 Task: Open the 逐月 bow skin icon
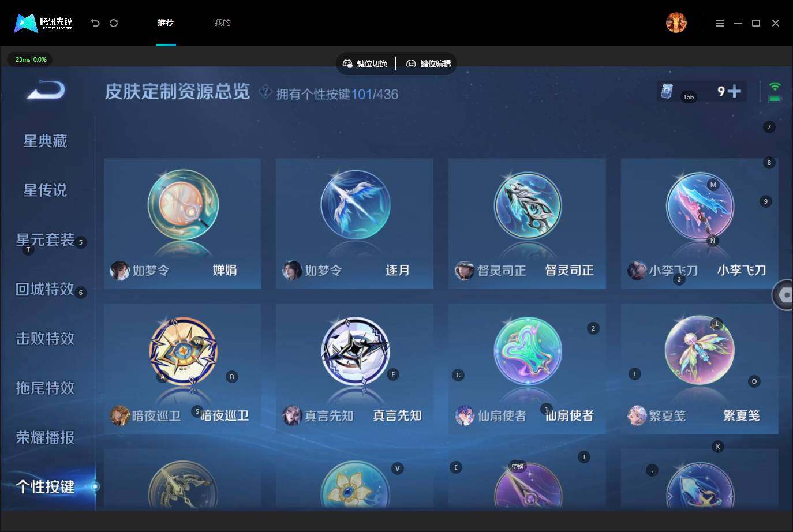tap(355, 205)
